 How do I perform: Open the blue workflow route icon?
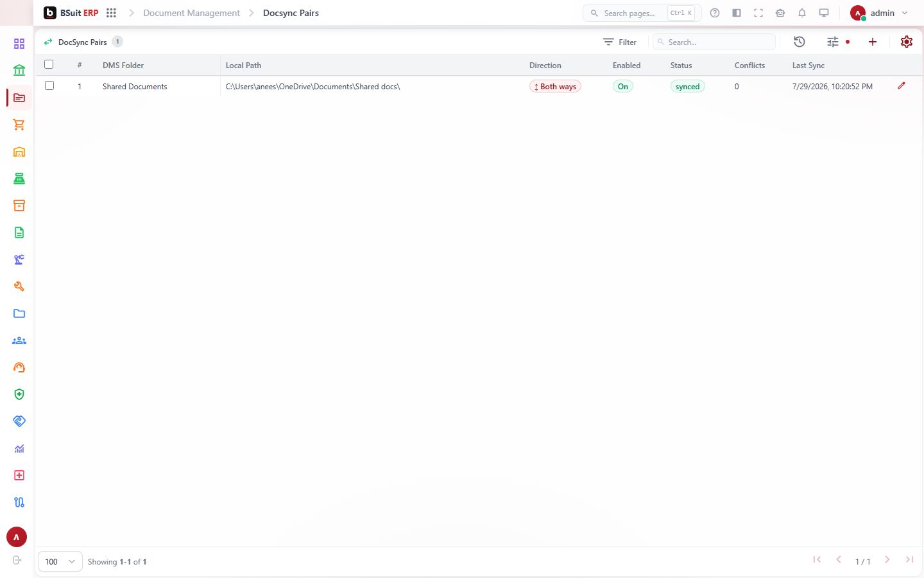tap(19, 502)
